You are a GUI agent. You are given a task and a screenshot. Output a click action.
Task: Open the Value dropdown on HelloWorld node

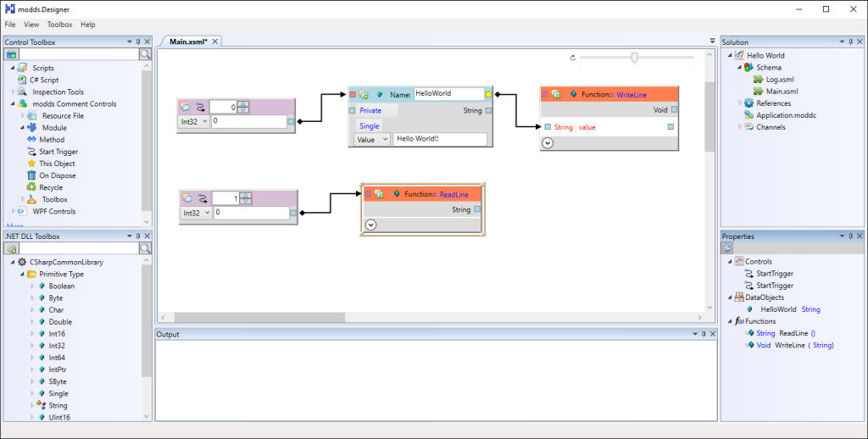[371, 140]
